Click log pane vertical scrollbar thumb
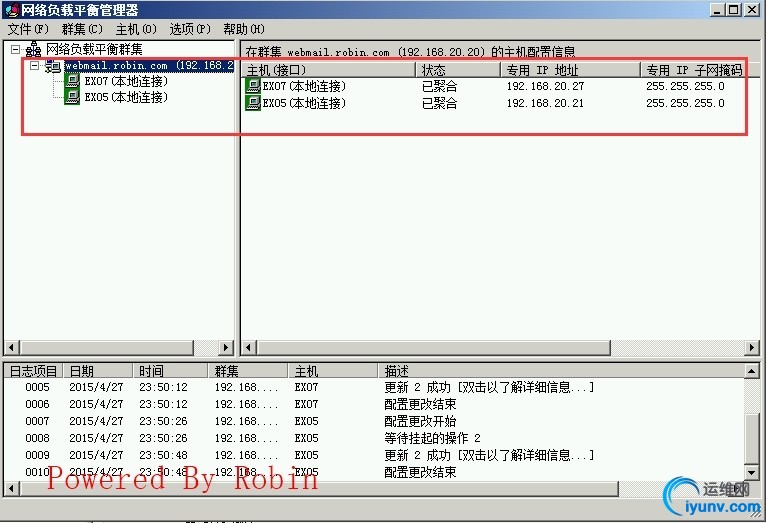This screenshot has height=523, width=766. click(752, 438)
